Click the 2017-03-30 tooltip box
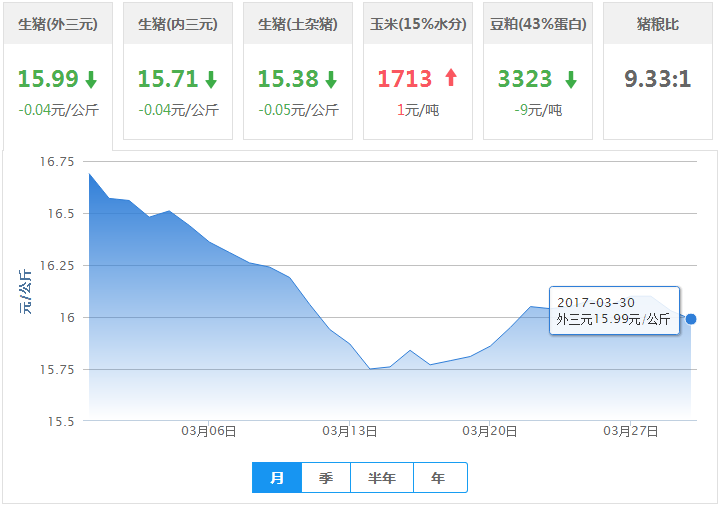Screen dimensions: 725x511 [614, 311]
